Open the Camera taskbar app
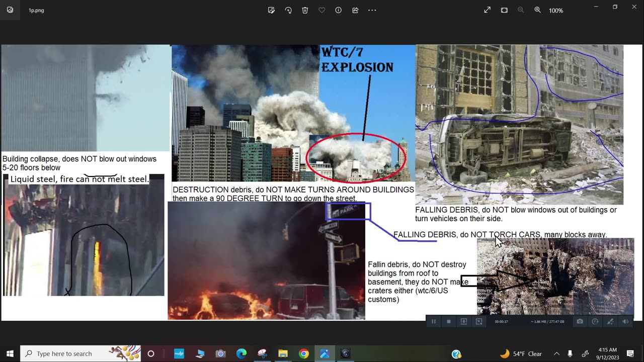The height and width of the screenshot is (362, 644). point(220,353)
